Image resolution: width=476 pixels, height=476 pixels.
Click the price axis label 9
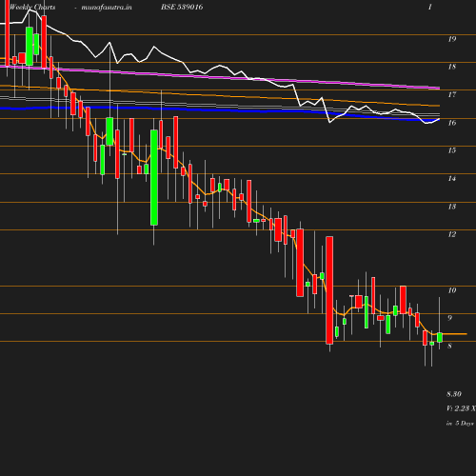click(449, 318)
